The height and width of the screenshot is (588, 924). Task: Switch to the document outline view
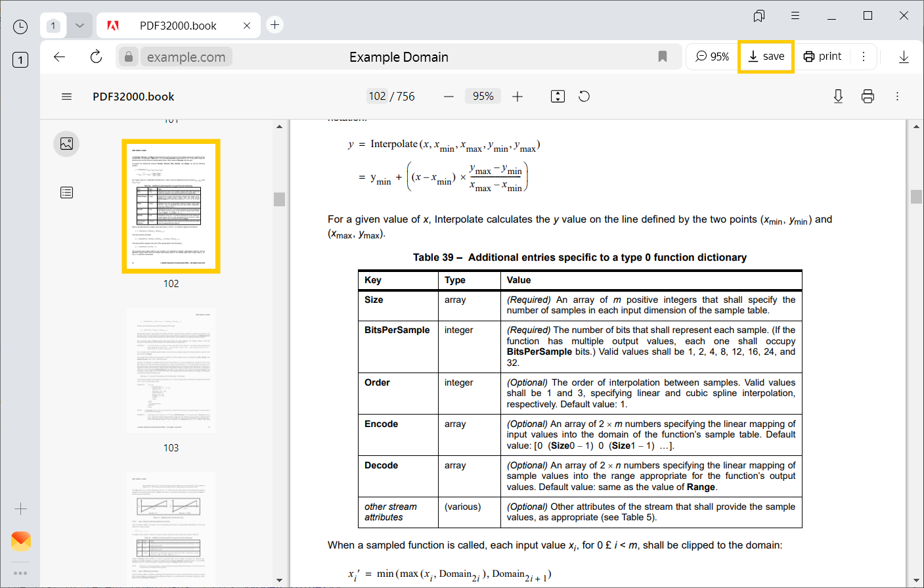66,192
